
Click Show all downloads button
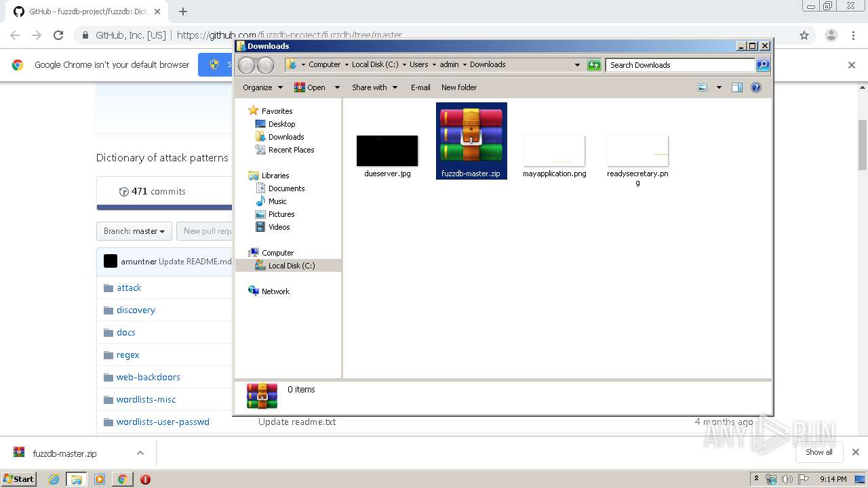(819, 452)
